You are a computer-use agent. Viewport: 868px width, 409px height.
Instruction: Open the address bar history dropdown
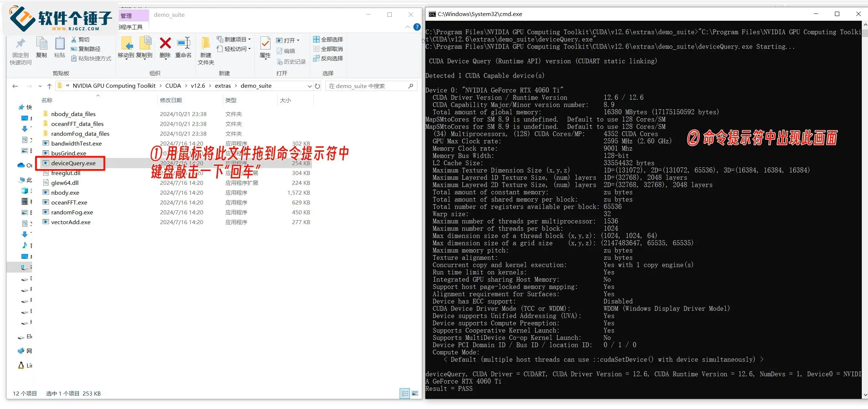(x=310, y=86)
